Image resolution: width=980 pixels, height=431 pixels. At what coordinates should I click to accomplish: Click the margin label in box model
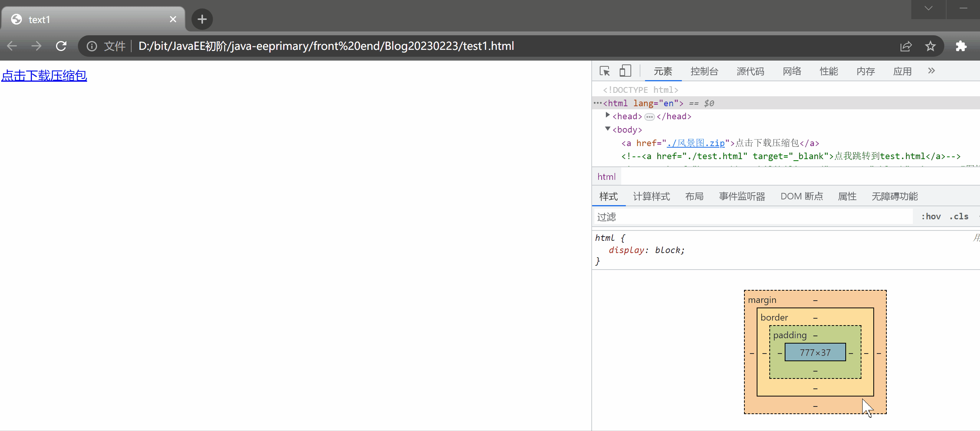pos(762,300)
